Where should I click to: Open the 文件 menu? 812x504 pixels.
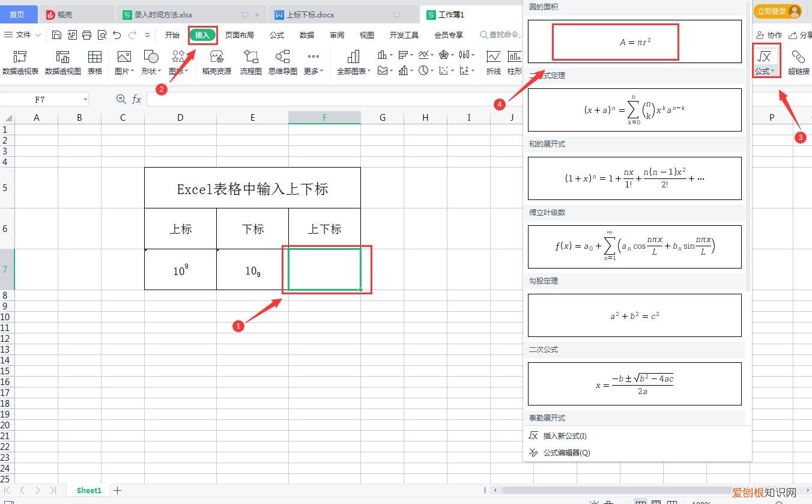click(x=22, y=35)
